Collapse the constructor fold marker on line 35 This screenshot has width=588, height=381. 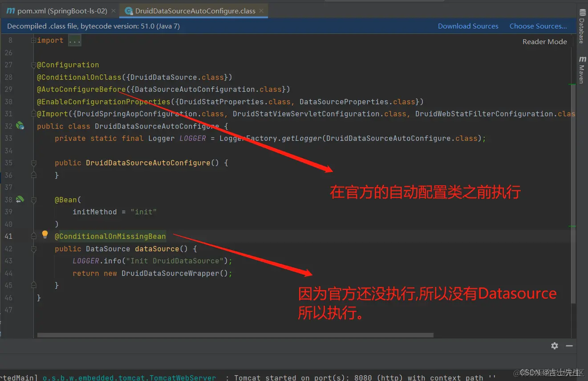tap(33, 163)
